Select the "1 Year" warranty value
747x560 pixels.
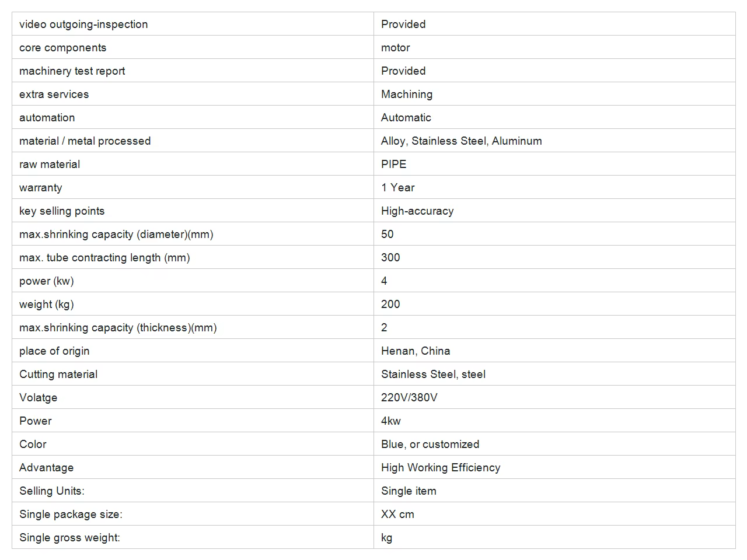tap(398, 187)
